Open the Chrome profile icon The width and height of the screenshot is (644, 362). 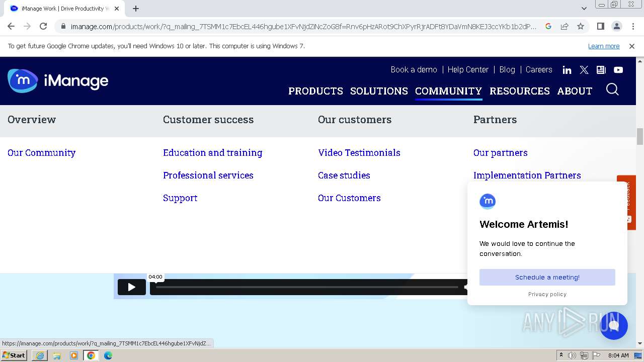click(x=617, y=26)
